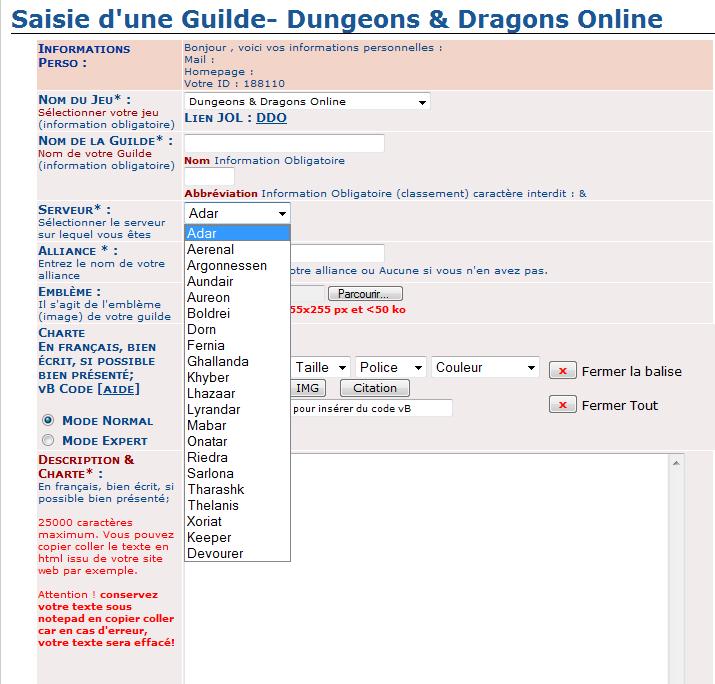
Task: Choose Boldrei in the server list
Action: point(237,313)
